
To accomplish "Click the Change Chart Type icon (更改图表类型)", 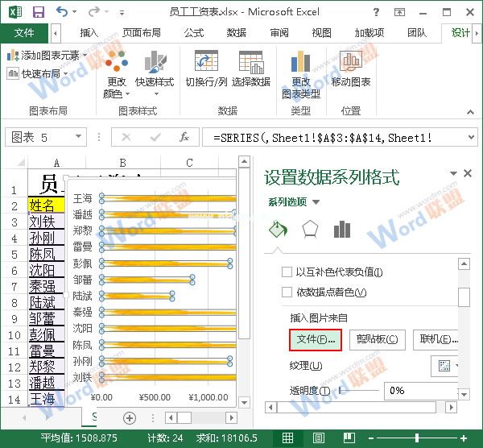I will click(x=301, y=74).
